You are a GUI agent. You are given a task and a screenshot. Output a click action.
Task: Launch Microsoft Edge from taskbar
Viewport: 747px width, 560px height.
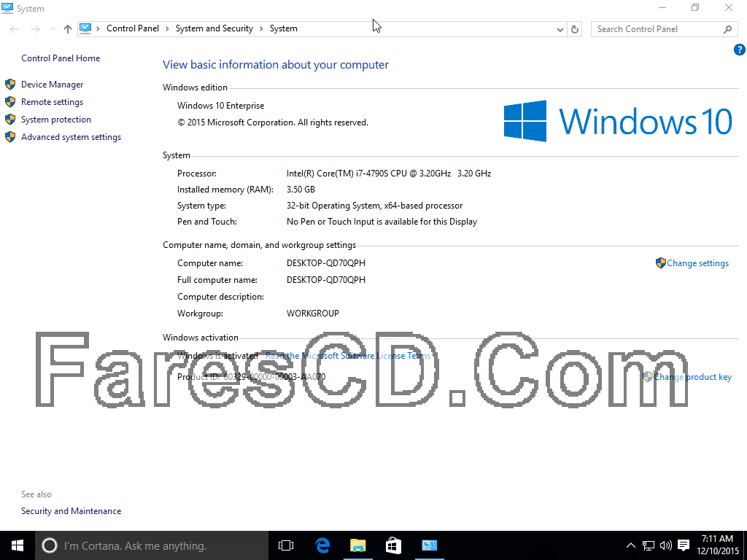(x=322, y=545)
